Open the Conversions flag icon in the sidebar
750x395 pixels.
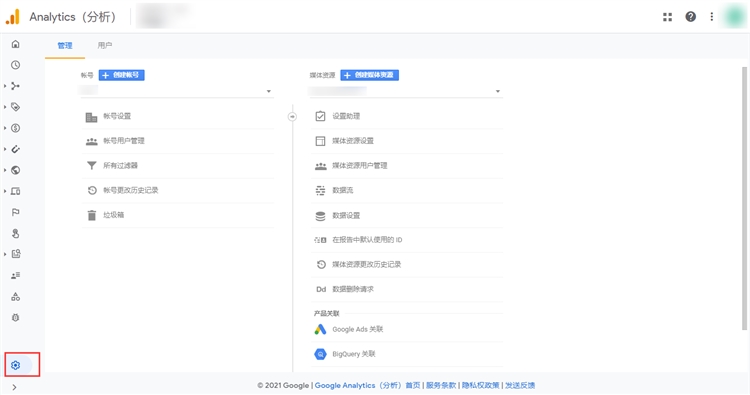point(16,212)
